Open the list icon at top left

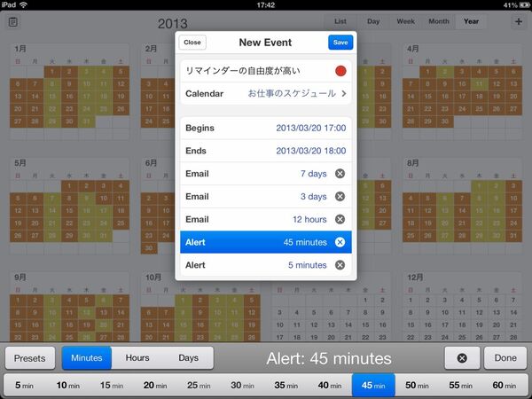point(13,22)
